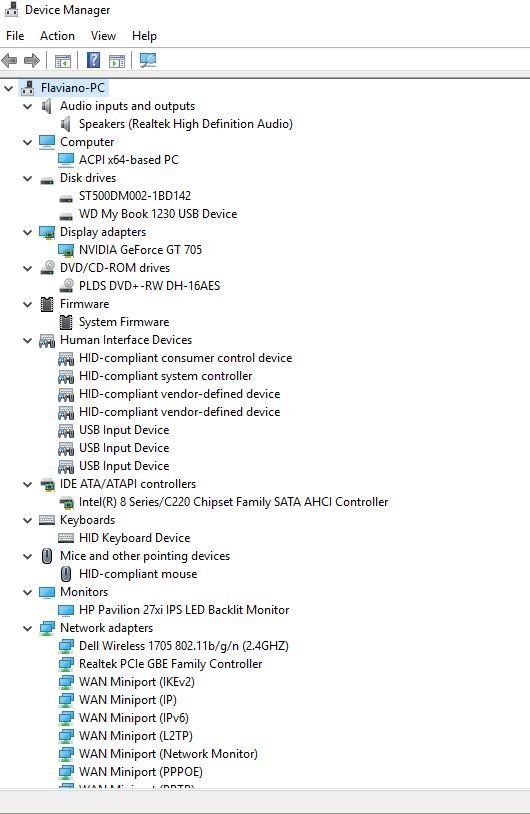Open the Action menu
The width and height of the screenshot is (530, 814).
coord(58,36)
